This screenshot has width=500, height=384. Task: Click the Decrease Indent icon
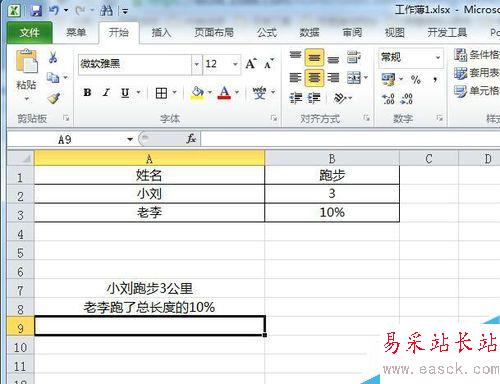(x=295, y=98)
